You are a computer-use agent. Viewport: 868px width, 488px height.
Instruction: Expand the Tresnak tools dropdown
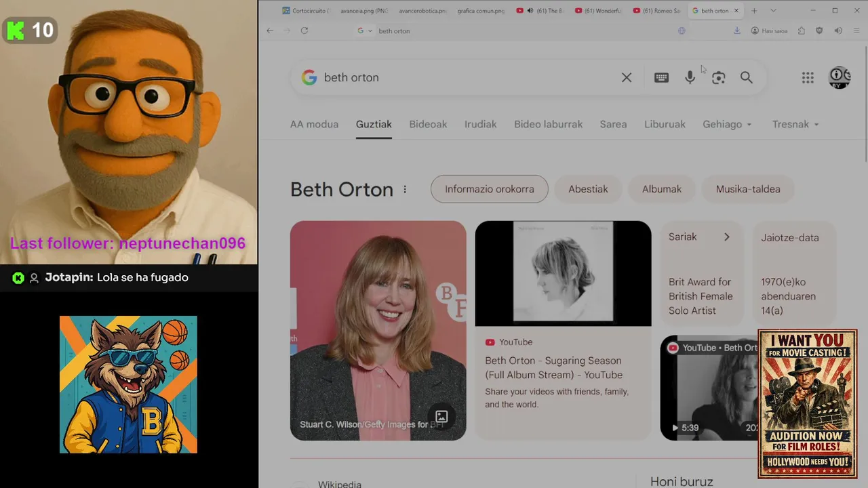coord(795,124)
